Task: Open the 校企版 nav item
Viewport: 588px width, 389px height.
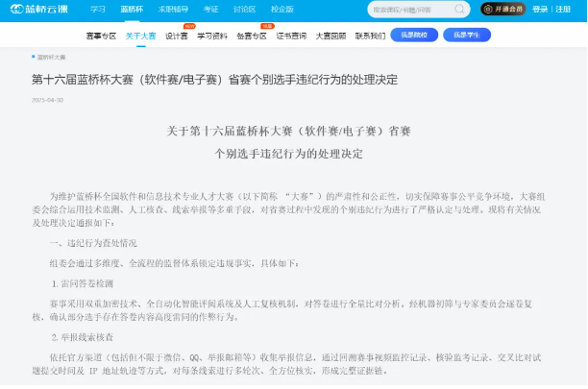Action: 282,10
